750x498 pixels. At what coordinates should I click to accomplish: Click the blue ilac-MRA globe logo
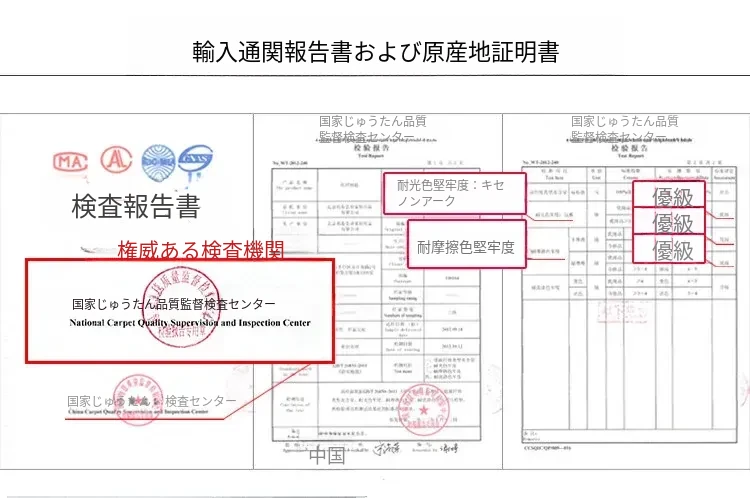pos(159,159)
